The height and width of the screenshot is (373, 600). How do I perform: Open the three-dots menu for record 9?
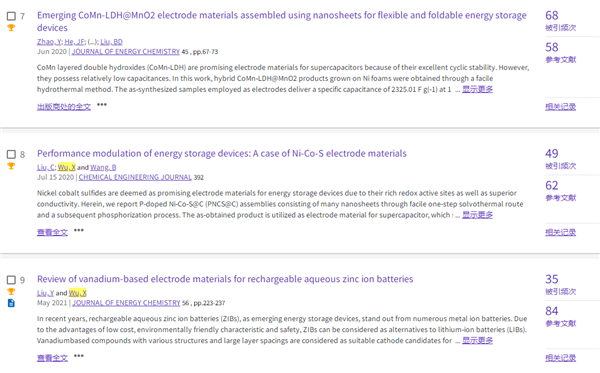(79, 356)
